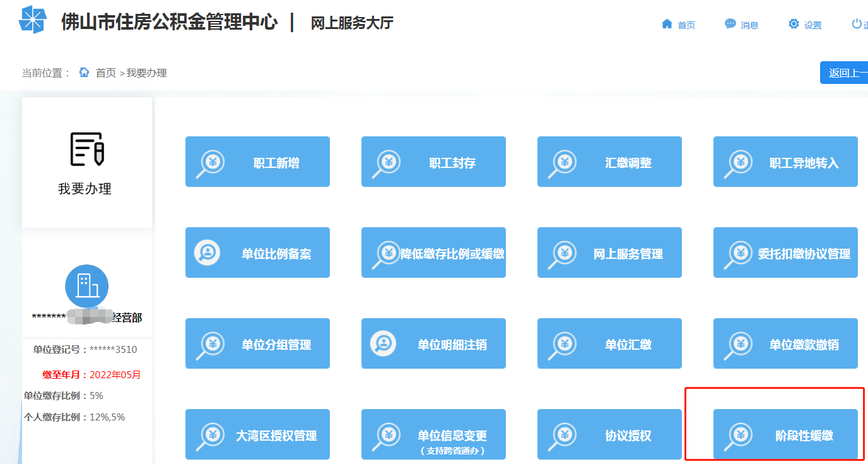Click the 单位缴款撤销 tile
Image resolution: width=868 pixels, height=464 pixels.
coord(785,343)
